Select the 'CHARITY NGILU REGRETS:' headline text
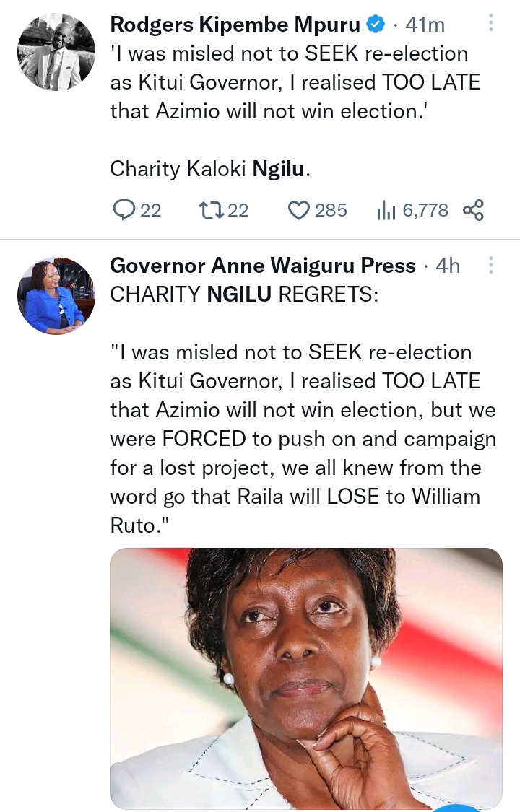 (243, 295)
